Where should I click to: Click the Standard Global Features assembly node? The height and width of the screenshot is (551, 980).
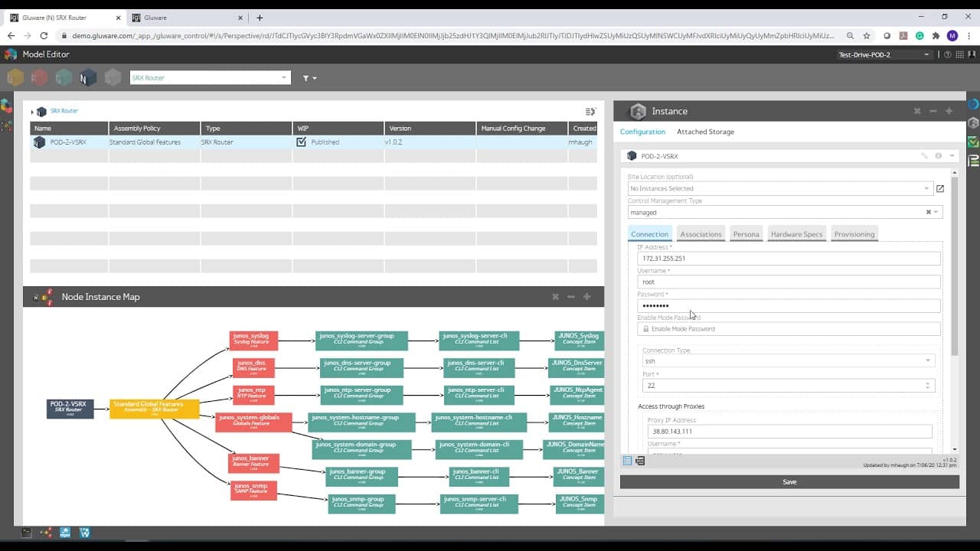[155, 409]
